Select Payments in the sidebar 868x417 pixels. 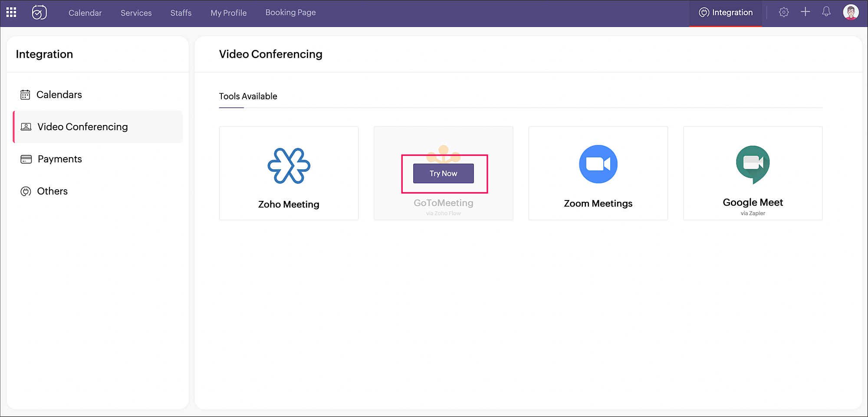point(98,159)
